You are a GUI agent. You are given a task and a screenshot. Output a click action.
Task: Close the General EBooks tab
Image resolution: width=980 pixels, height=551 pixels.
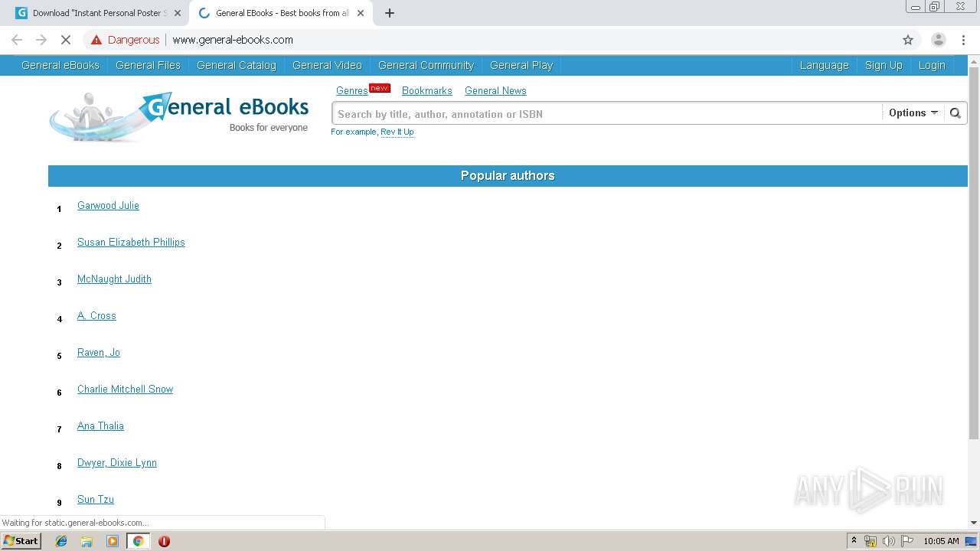coord(361,13)
